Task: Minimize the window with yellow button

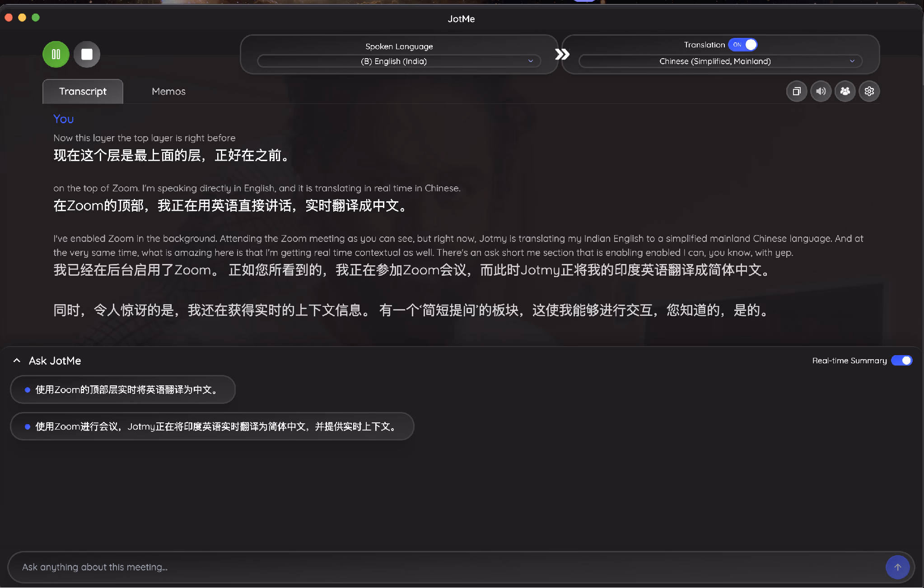Action: click(x=22, y=18)
